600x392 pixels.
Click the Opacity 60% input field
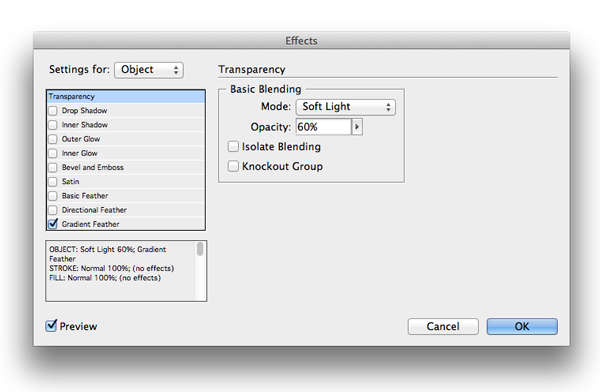(x=324, y=127)
